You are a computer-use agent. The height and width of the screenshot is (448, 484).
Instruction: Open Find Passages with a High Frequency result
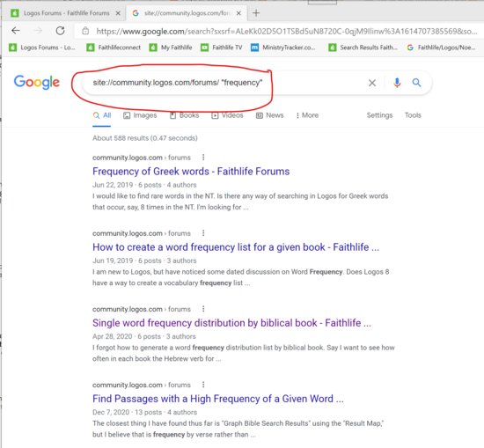click(218, 399)
